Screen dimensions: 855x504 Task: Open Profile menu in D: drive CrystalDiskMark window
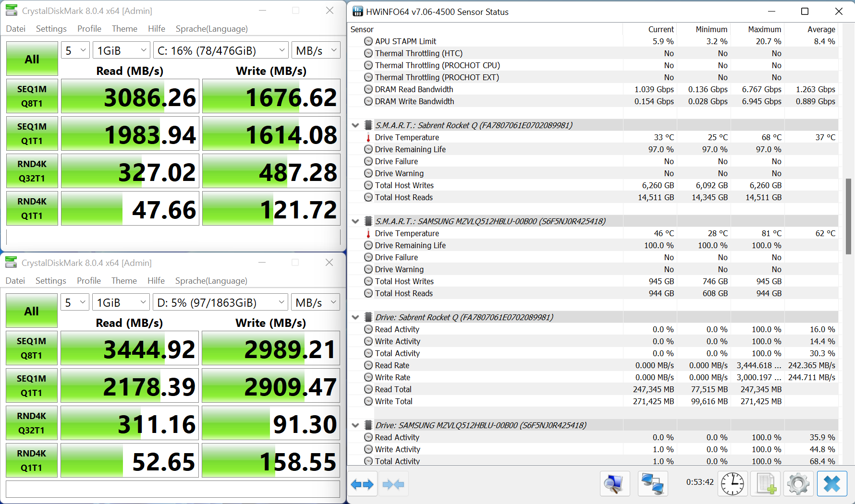89,281
